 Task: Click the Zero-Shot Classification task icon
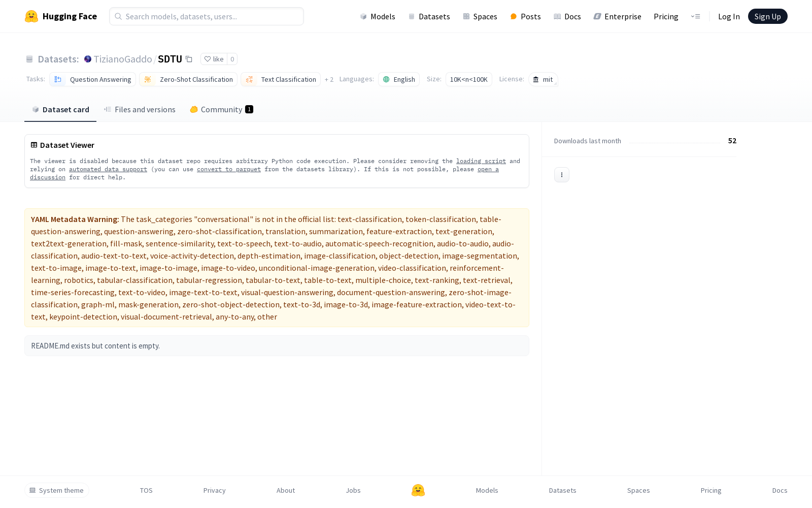click(x=148, y=79)
